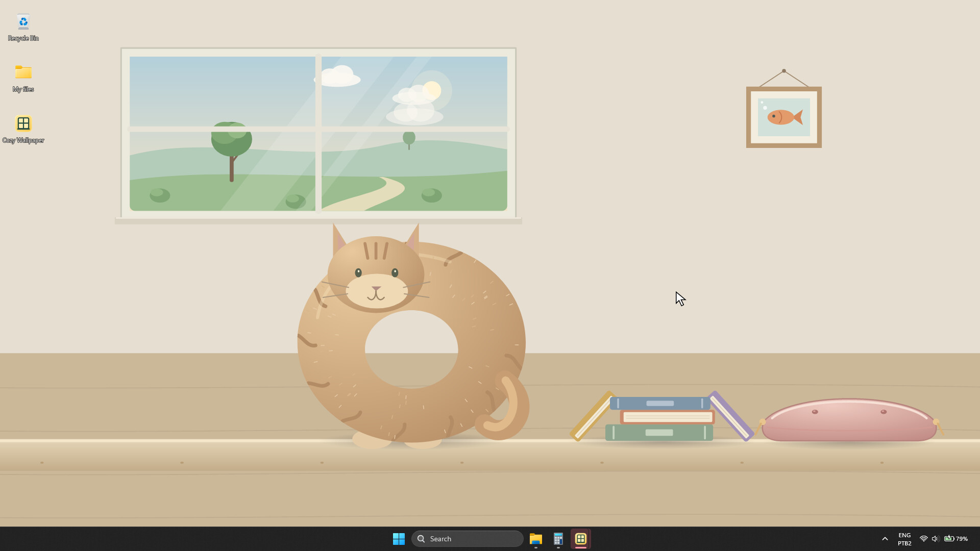This screenshot has height=551, width=980.
Task: Click the volume speaker tray icon
Action: click(x=935, y=539)
